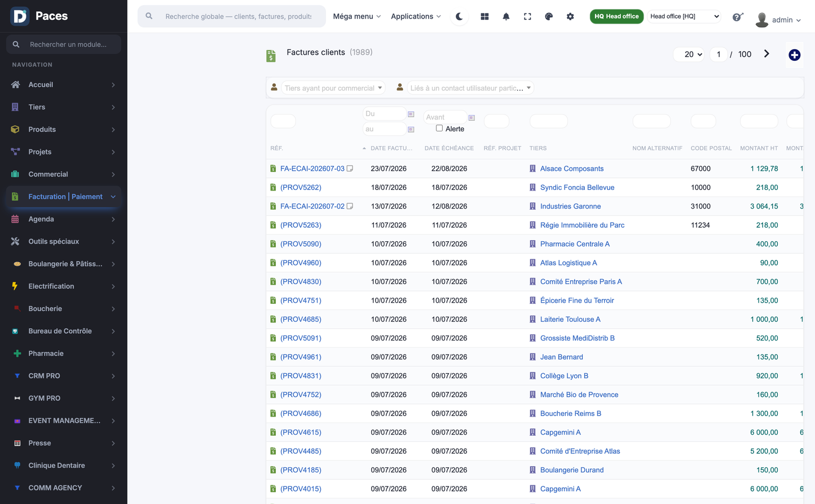
Task: Open notifications bell icon
Action: click(x=506, y=16)
